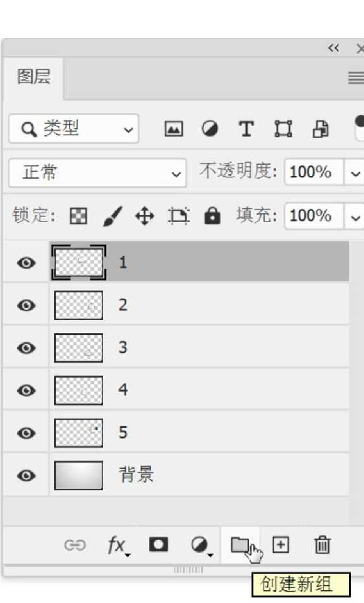Image resolution: width=364 pixels, height=603 pixels.
Task: Select layer 3 thumbnail
Action: tap(78, 348)
